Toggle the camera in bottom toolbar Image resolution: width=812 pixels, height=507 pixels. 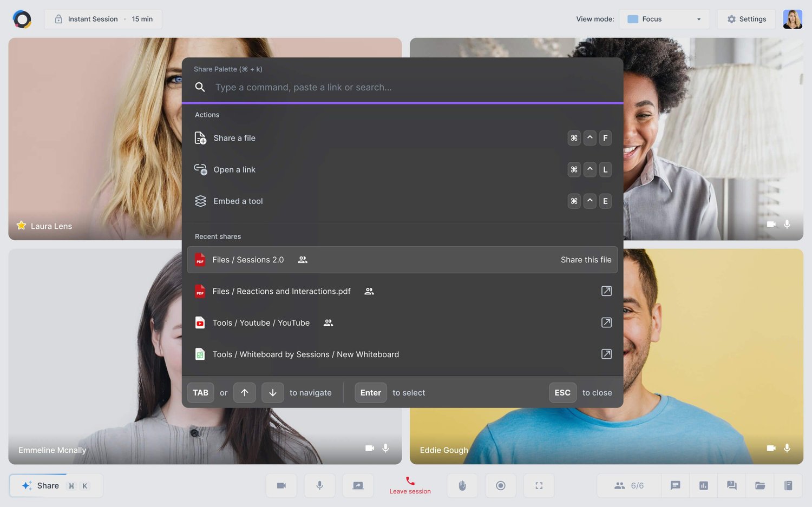[281, 485]
